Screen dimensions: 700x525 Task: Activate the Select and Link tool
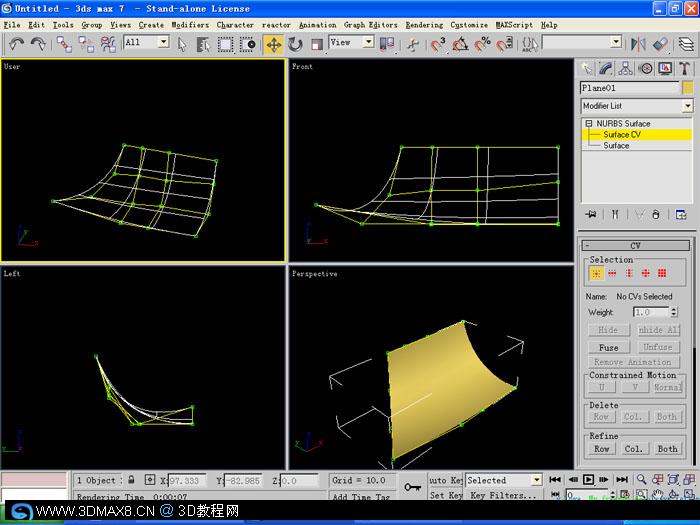click(64, 44)
